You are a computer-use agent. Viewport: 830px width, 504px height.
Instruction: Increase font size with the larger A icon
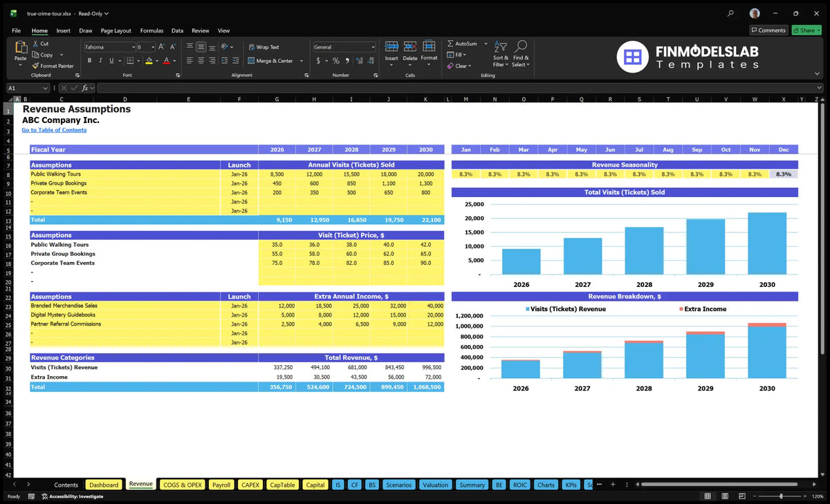click(x=162, y=47)
